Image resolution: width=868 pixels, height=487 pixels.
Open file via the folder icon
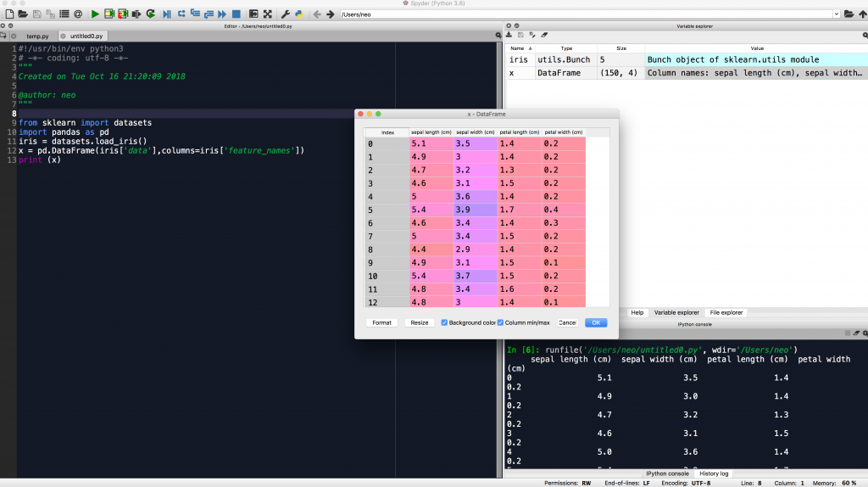click(x=23, y=14)
